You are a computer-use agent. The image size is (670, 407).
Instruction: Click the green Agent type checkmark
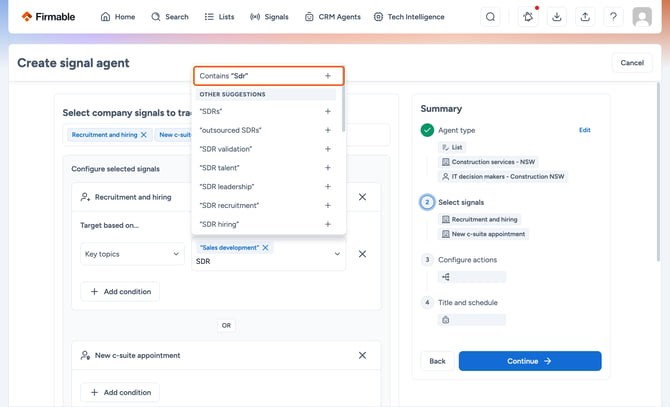pos(427,130)
